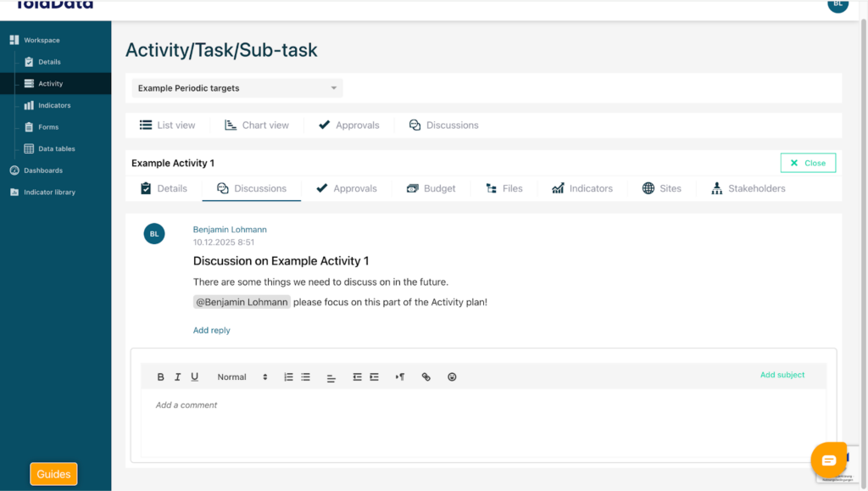Click the text alignment icon
Image resolution: width=868 pixels, height=491 pixels.
331,377
